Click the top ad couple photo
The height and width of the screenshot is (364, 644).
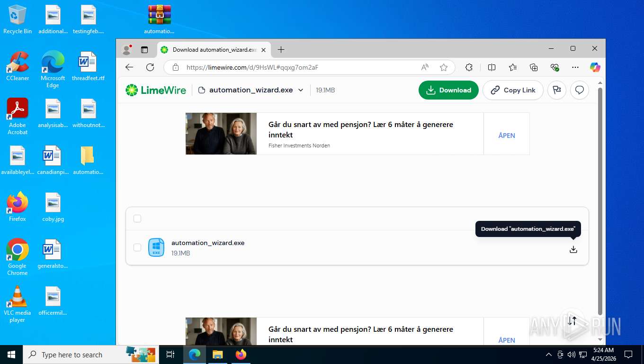click(x=221, y=134)
